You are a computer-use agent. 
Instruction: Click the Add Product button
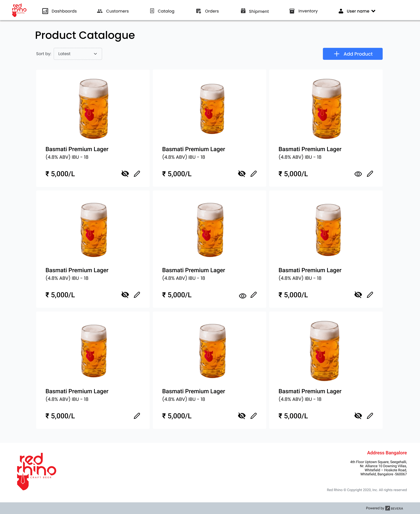352,54
